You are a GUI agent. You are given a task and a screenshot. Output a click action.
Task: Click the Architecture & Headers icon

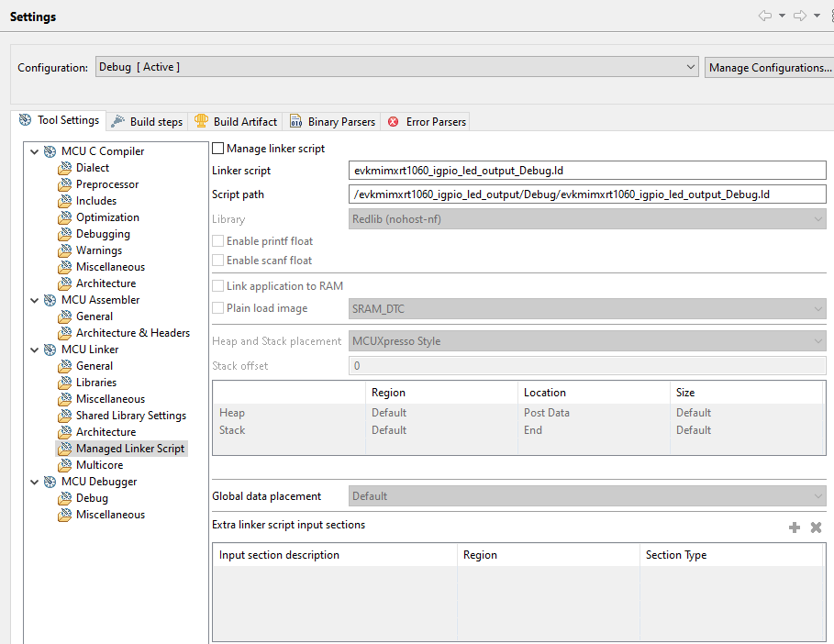tap(64, 333)
